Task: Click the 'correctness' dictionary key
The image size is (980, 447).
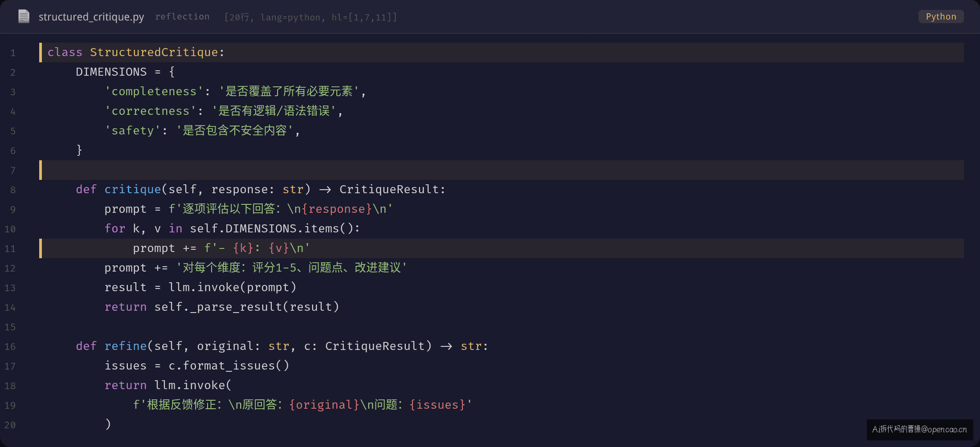Action: 150,111
